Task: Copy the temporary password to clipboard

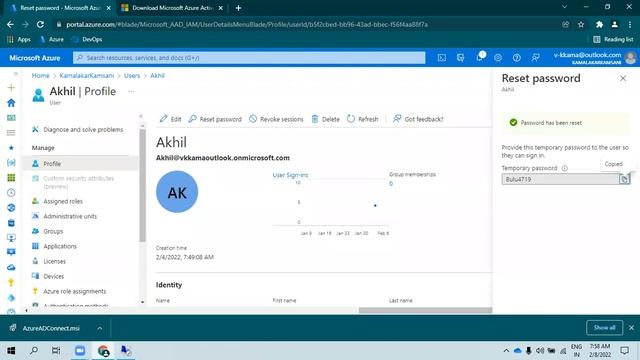Action: [624, 179]
